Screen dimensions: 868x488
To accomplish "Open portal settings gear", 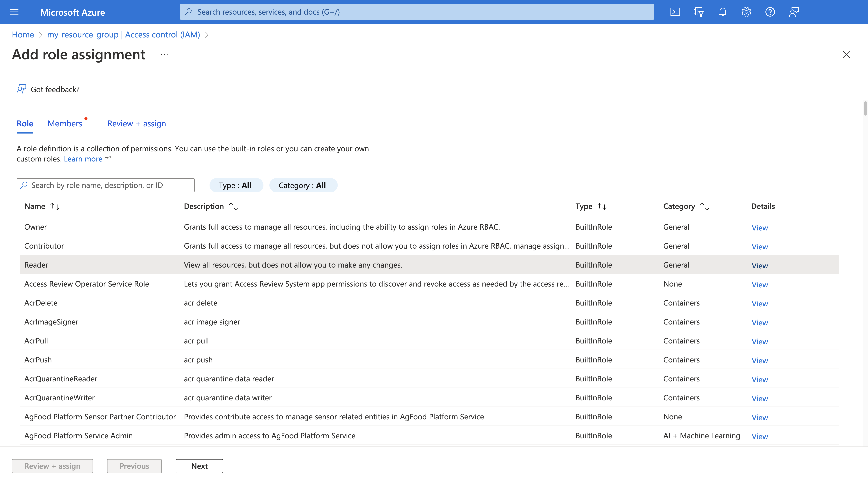I will (746, 12).
